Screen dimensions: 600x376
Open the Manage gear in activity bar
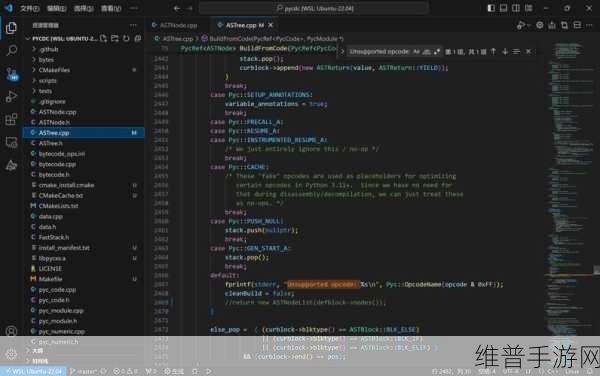tap(11, 354)
